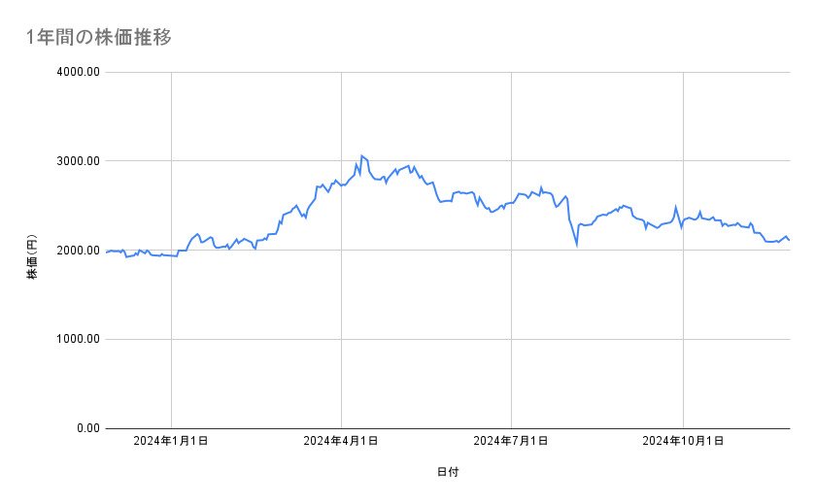This screenshot has height=504, width=815.
Task: Click the rightmost end of the price line
Action: 789,240
